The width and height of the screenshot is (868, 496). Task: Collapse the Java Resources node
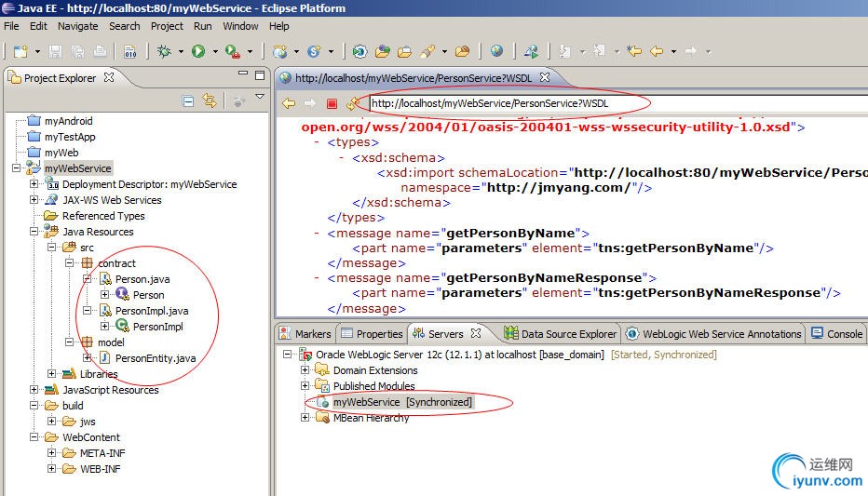(x=34, y=231)
